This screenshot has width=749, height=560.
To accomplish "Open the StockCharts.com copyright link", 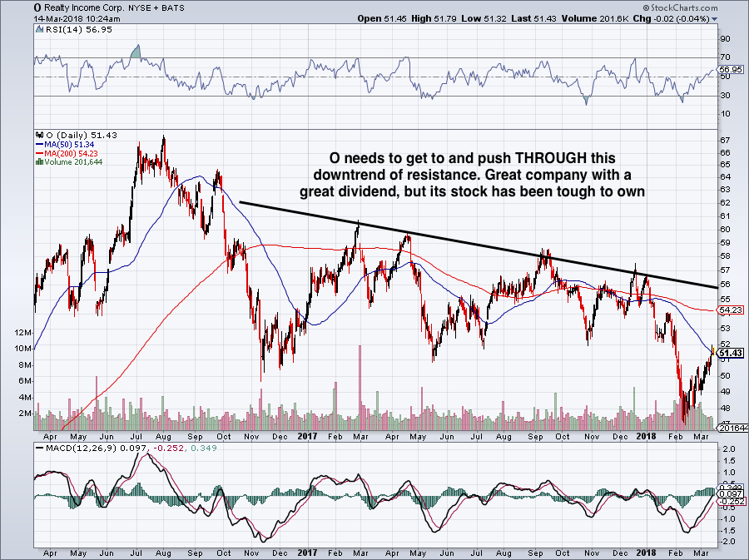I will (x=680, y=7).
